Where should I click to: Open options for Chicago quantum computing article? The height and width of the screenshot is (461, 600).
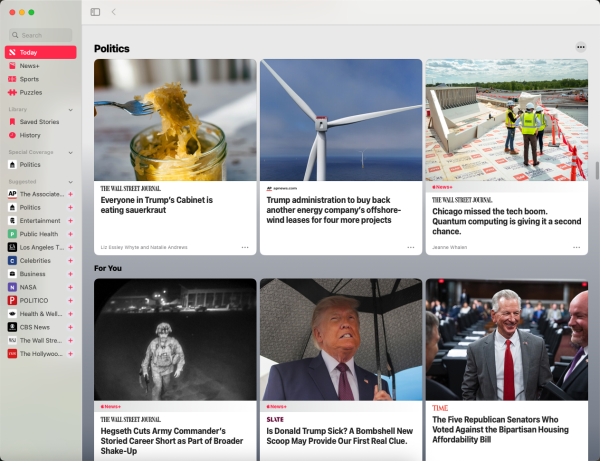[x=576, y=248]
